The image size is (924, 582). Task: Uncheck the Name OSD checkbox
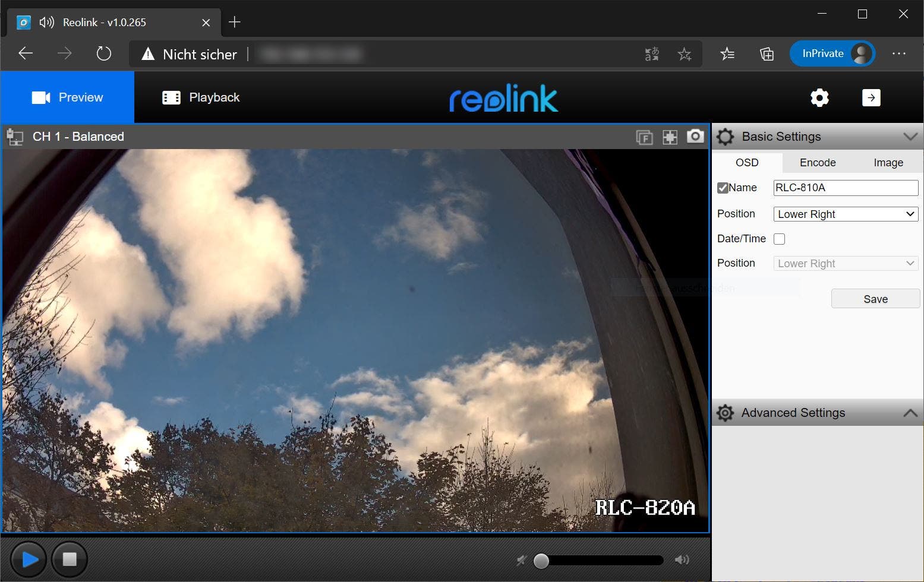tap(723, 188)
